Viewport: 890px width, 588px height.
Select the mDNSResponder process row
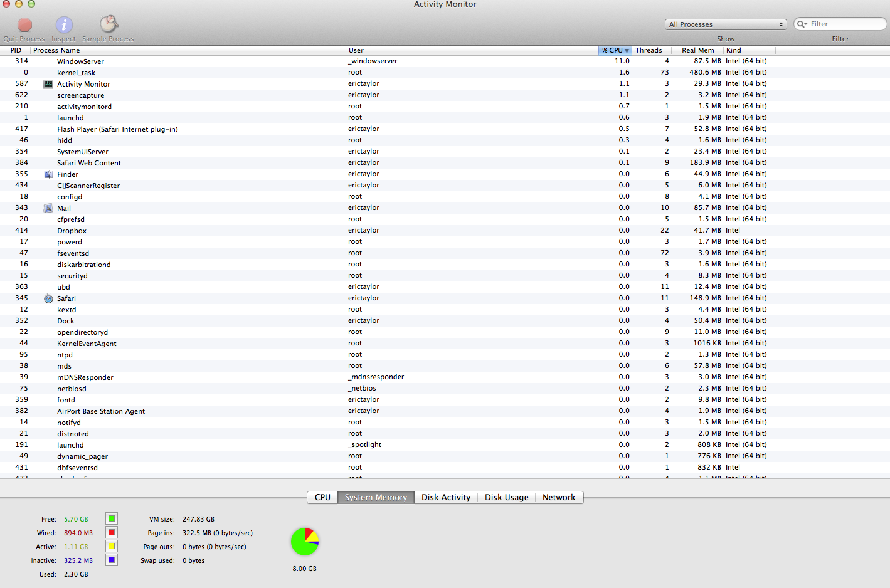[445, 377]
